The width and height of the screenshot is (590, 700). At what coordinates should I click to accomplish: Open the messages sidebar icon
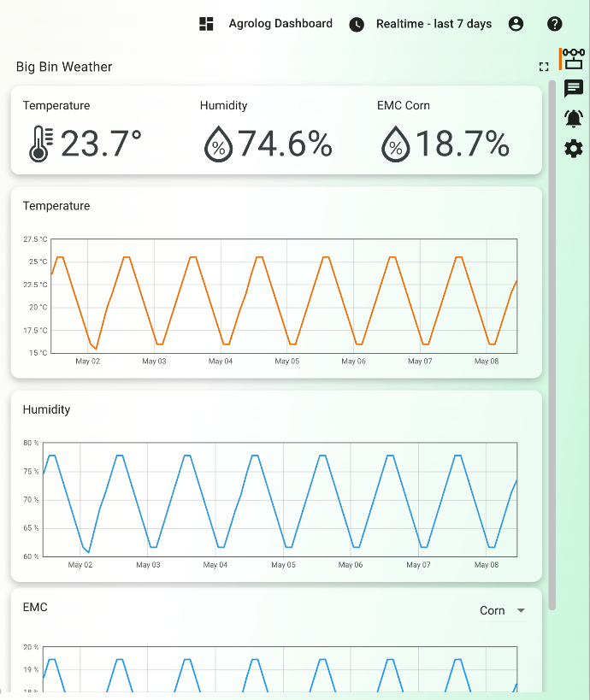[x=574, y=88]
